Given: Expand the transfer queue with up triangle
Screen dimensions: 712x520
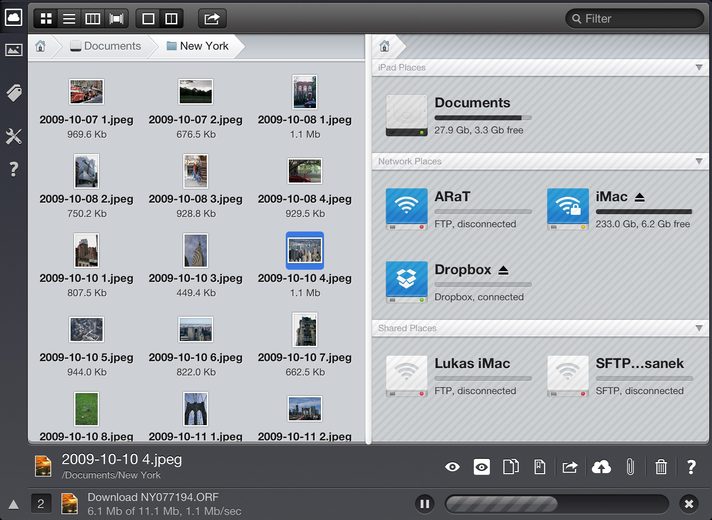Looking at the screenshot, I should point(14,504).
